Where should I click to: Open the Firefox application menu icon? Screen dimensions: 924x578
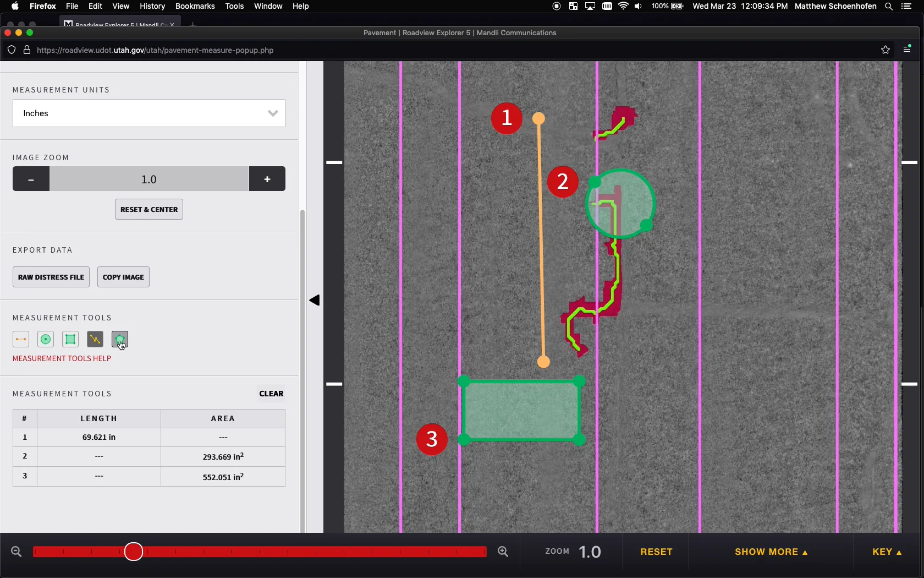point(906,50)
